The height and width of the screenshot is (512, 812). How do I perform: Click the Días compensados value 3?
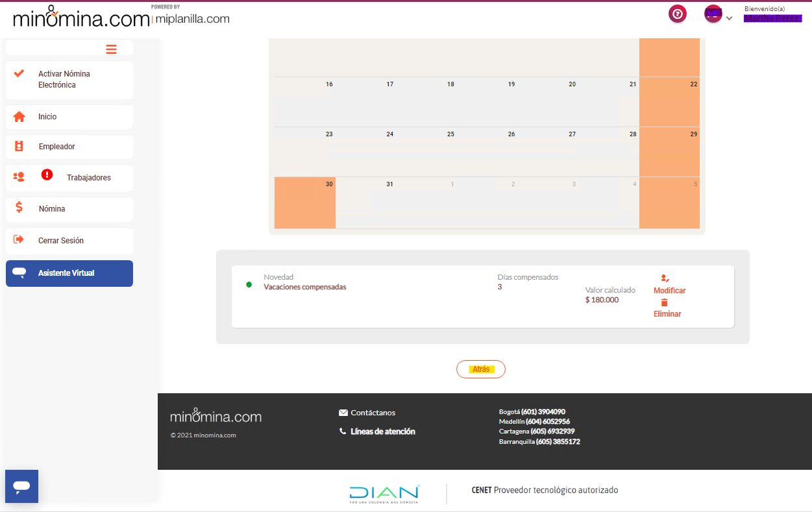[x=500, y=287]
